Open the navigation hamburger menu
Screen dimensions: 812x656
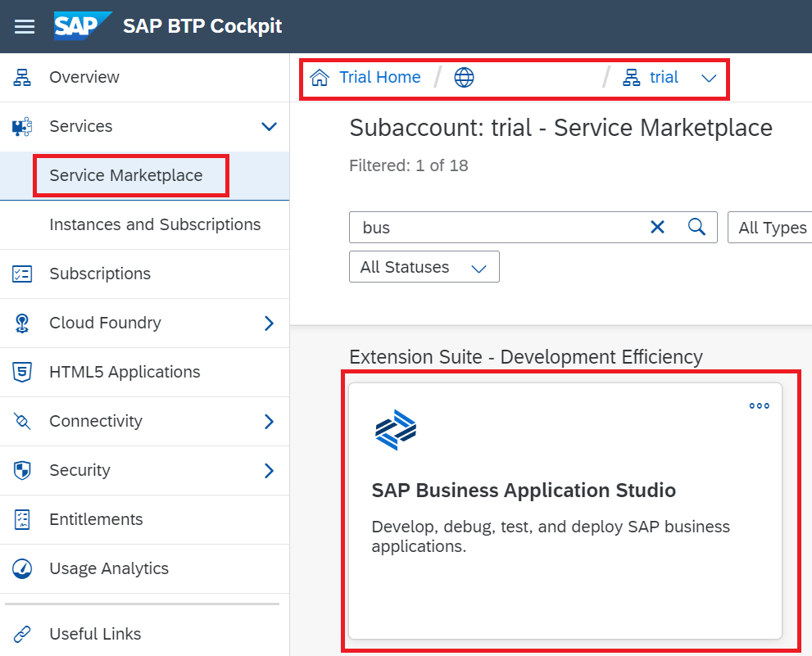pos(24,25)
